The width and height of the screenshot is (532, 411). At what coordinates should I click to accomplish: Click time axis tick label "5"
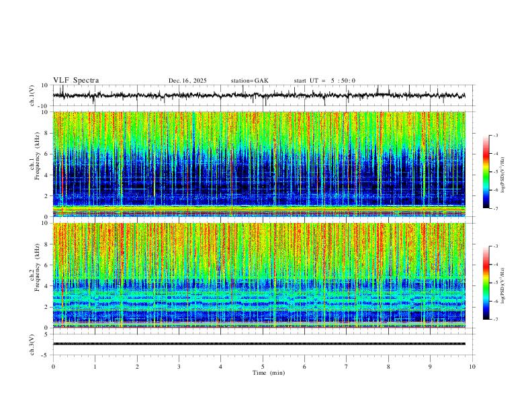click(x=263, y=367)
